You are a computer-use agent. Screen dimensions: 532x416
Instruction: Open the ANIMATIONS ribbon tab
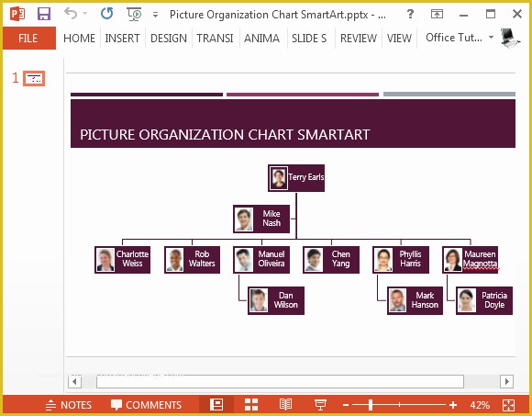(262, 38)
